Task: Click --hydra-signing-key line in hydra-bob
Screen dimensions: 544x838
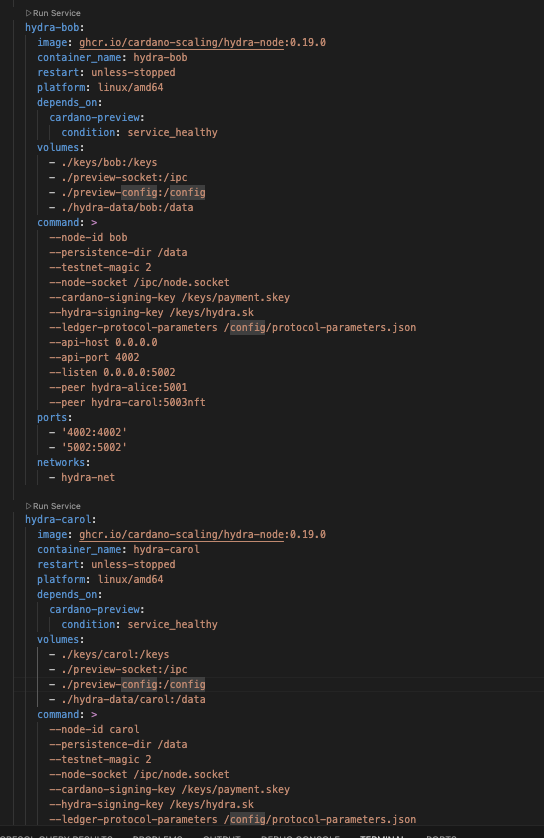Action: [152, 312]
